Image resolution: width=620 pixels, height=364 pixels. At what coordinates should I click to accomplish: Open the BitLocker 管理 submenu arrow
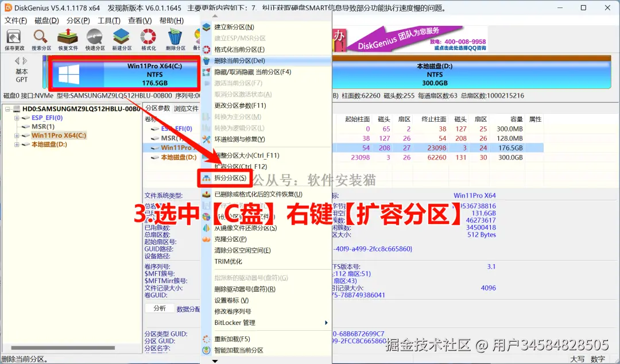[x=326, y=323]
